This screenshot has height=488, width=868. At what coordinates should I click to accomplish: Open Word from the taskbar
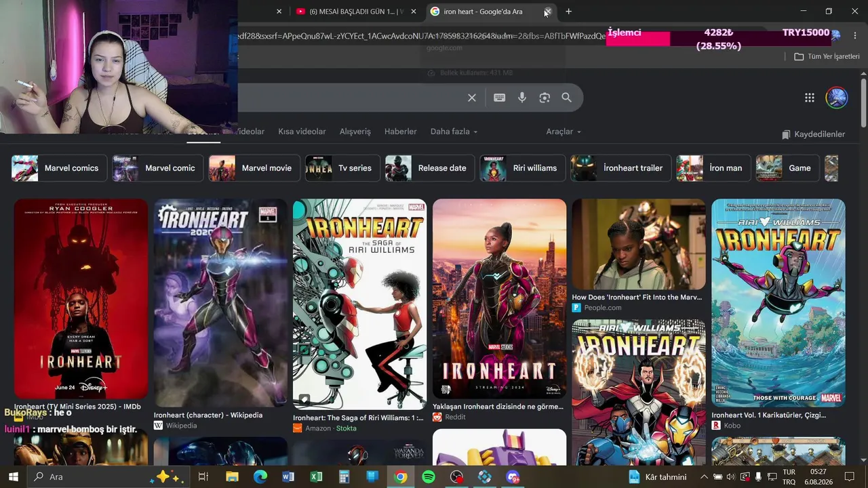click(288, 476)
